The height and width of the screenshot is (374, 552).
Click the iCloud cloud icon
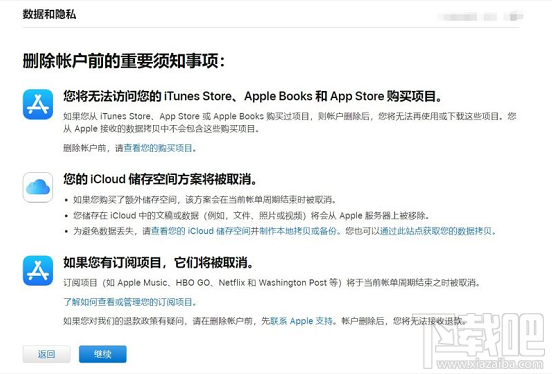click(x=38, y=187)
